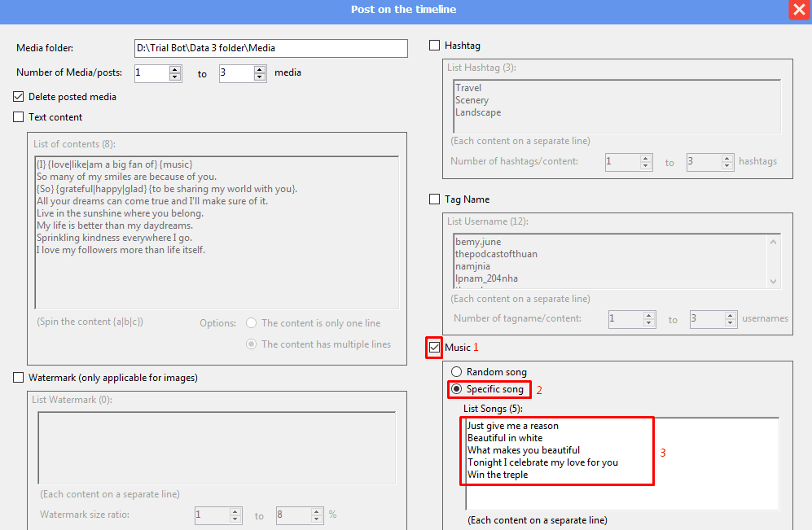Screen dimensions: 812x530
Task: Select the Random song option
Action: point(456,372)
